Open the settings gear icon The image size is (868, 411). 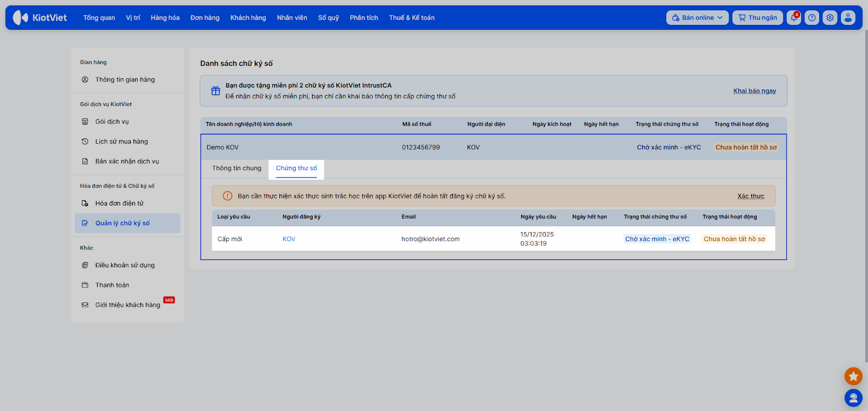point(830,18)
